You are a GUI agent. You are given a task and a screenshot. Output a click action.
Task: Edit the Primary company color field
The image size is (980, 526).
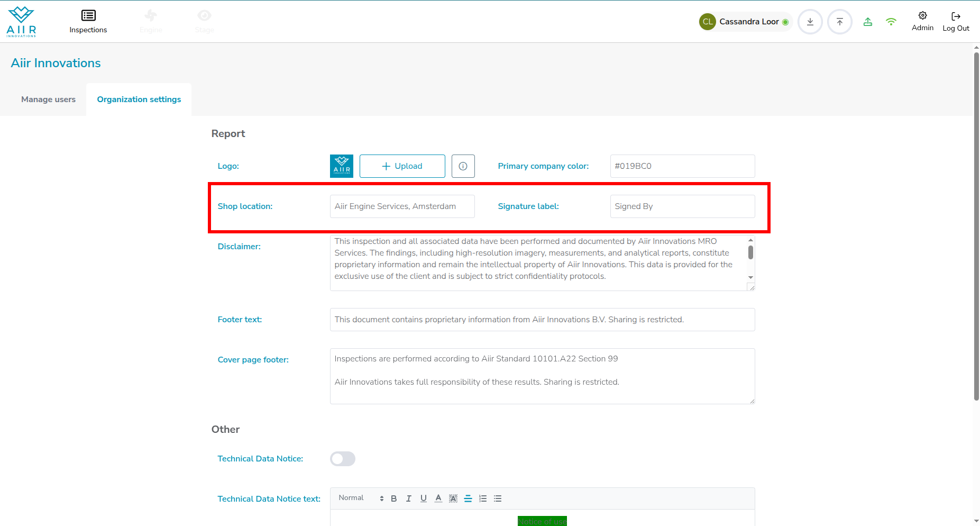683,166
